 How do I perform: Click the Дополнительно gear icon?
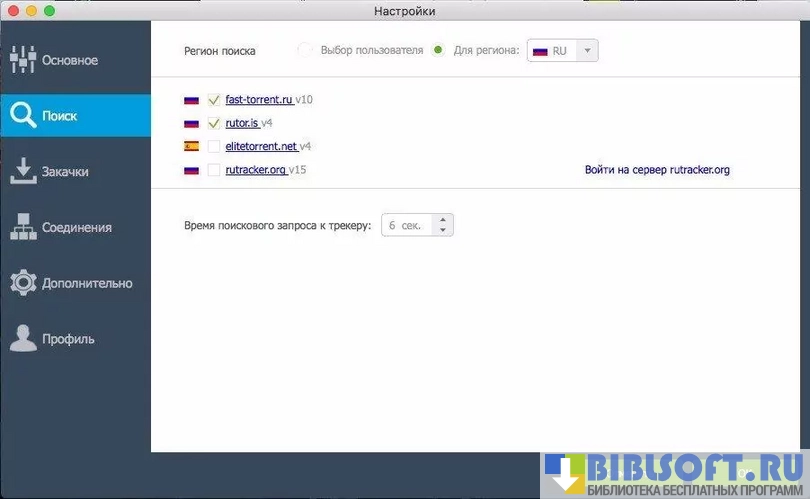[22, 283]
